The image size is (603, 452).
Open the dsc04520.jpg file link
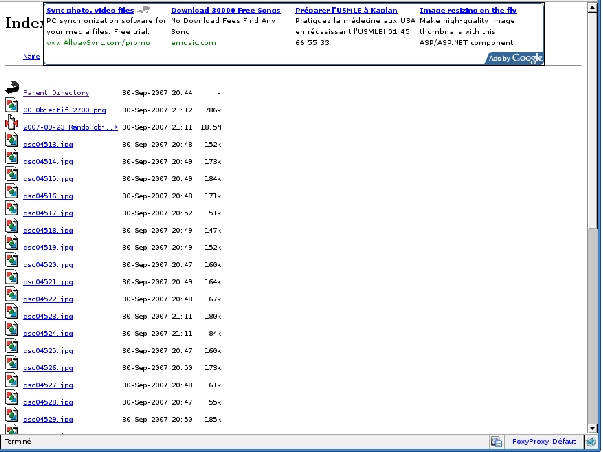pyautogui.click(x=48, y=265)
